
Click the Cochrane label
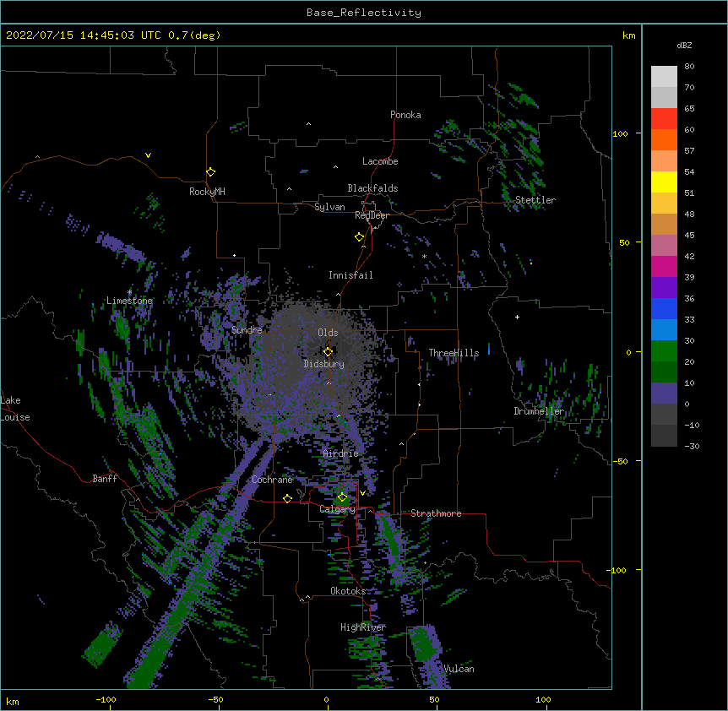[x=272, y=480]
